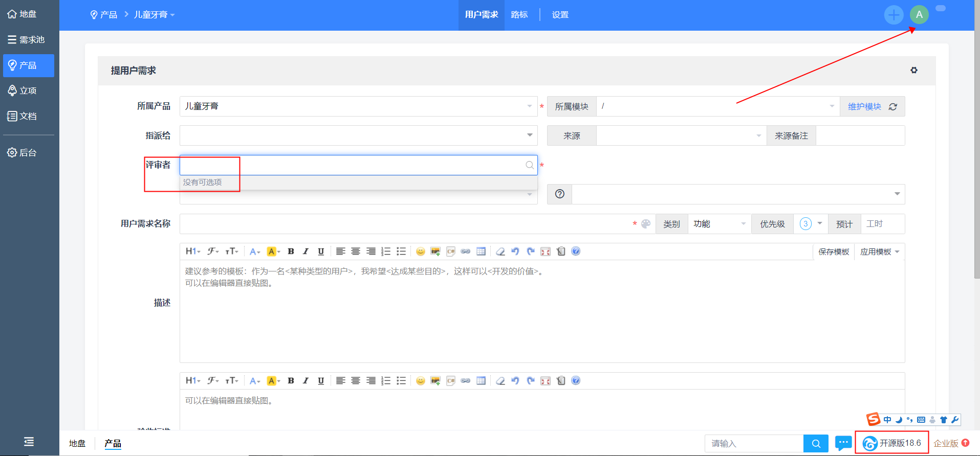980x456 pixels.
Task: Open the 应用模板 dropdown
Action: pyautogui.click(x=879, y=252)
